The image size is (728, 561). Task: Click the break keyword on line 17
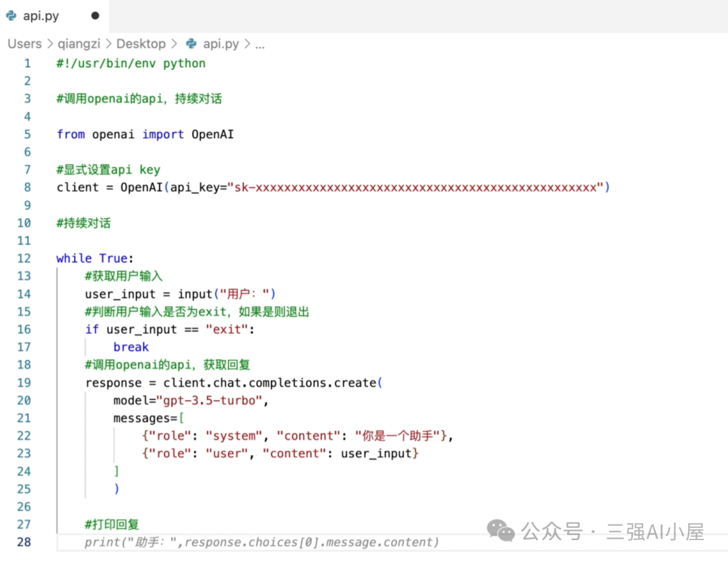(x=131, y=347)
